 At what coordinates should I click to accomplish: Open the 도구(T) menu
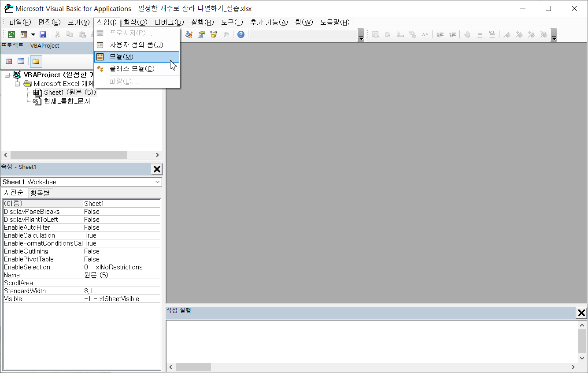(232, 22)
